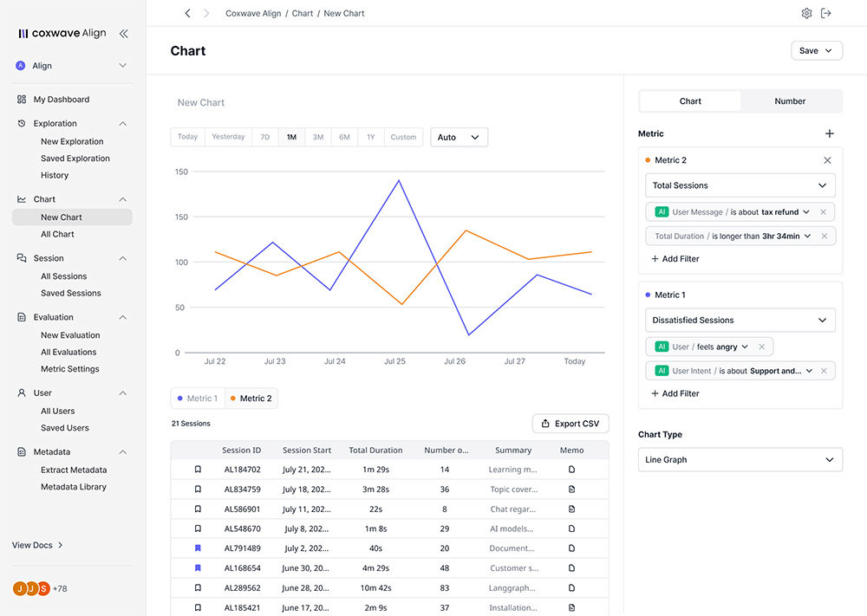
Task: Click the Export CSV button
Action: pyautogui.click(x=570, y=424)
